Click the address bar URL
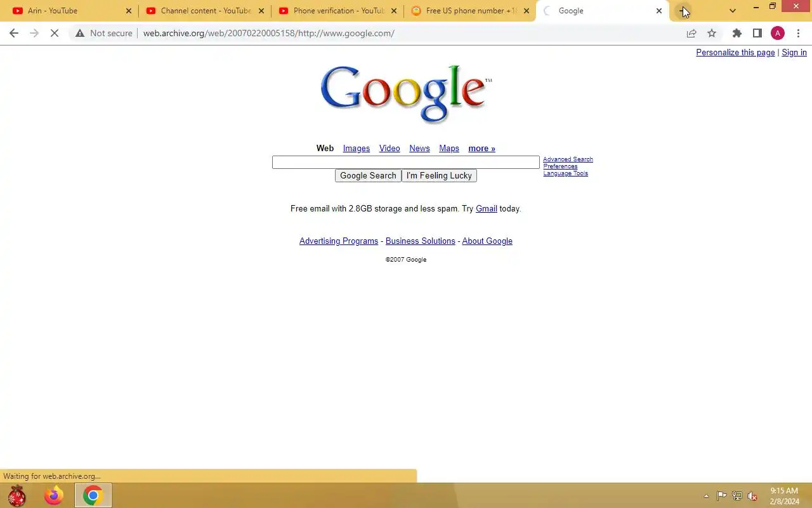The height and width of the screenshot is (508, 812). click(268, 33)
